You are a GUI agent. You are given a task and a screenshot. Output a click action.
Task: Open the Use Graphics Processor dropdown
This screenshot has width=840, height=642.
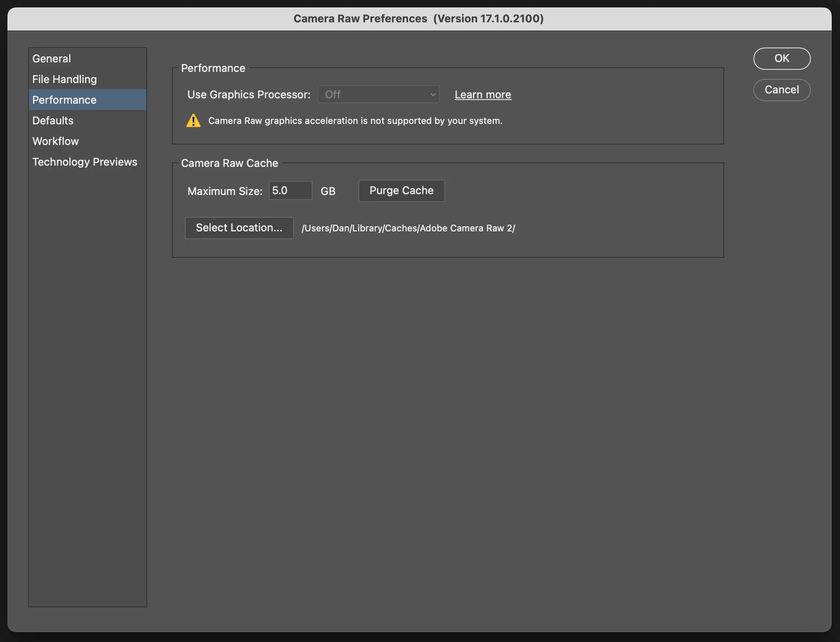click(378, 95)
